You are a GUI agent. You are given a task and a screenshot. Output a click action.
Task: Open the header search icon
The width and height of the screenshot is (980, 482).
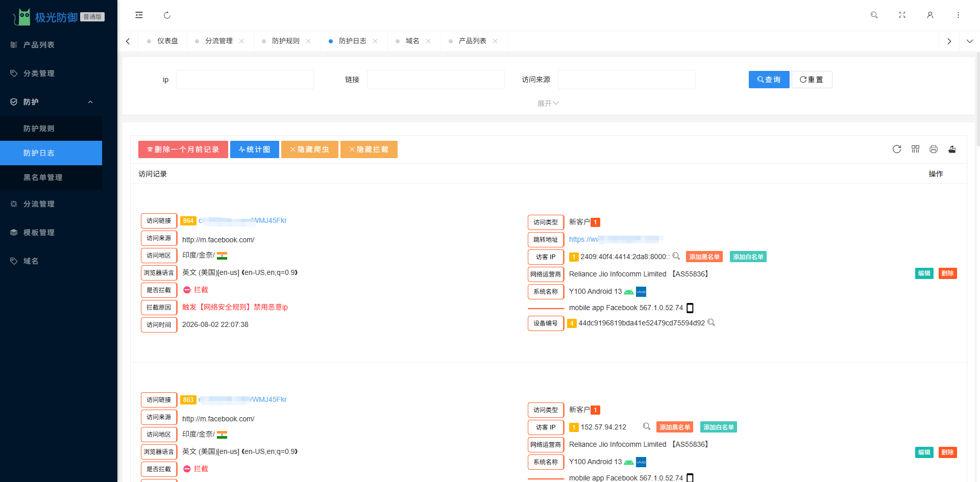coord(874,15)
